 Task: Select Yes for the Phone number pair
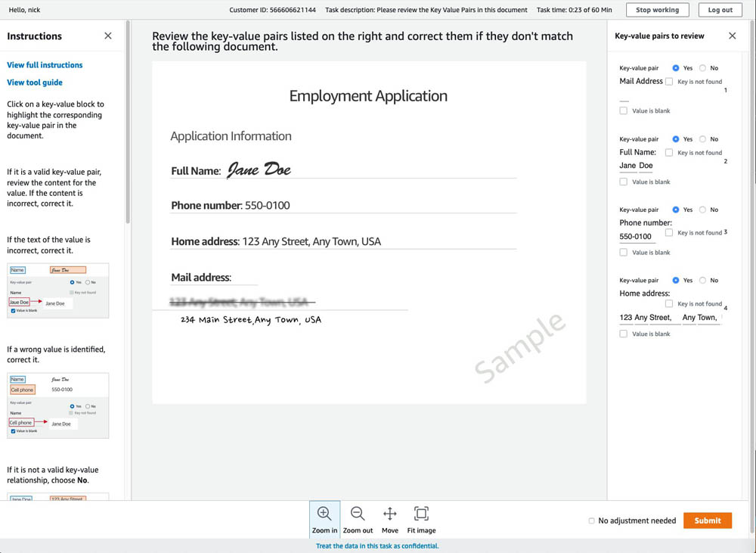tap(675, 210)
